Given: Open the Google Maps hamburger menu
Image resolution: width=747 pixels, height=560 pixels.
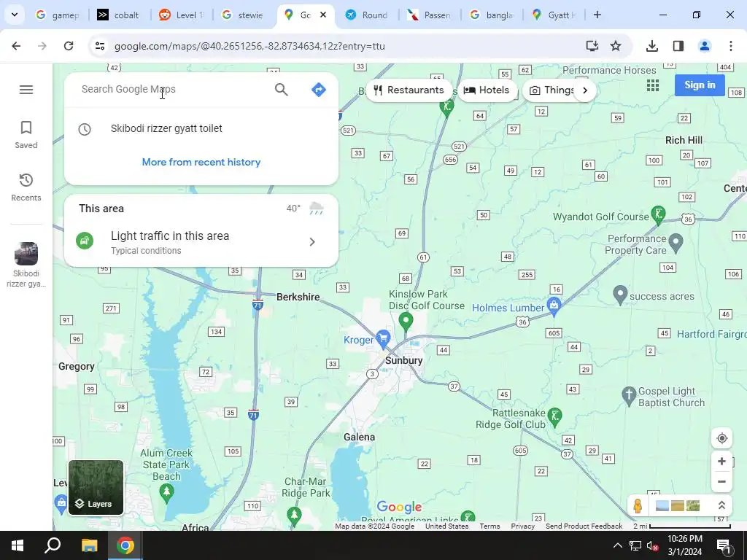Looking at the screenshot, I should (x=26, y=90).
